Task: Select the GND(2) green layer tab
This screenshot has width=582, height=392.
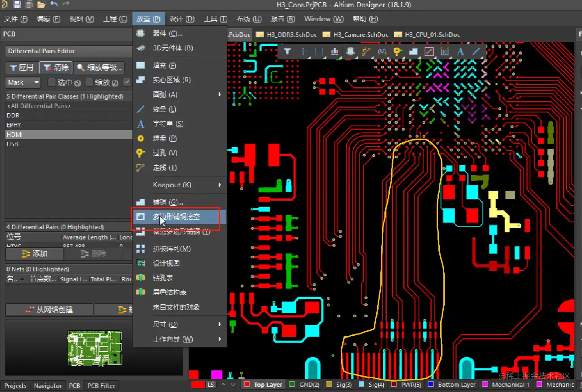Action: coord(304,385)
